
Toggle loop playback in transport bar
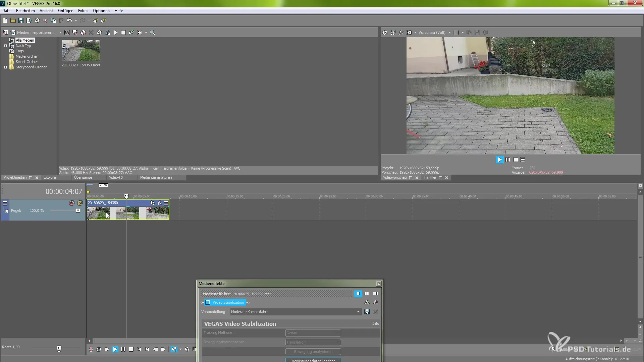click(99, 349)
